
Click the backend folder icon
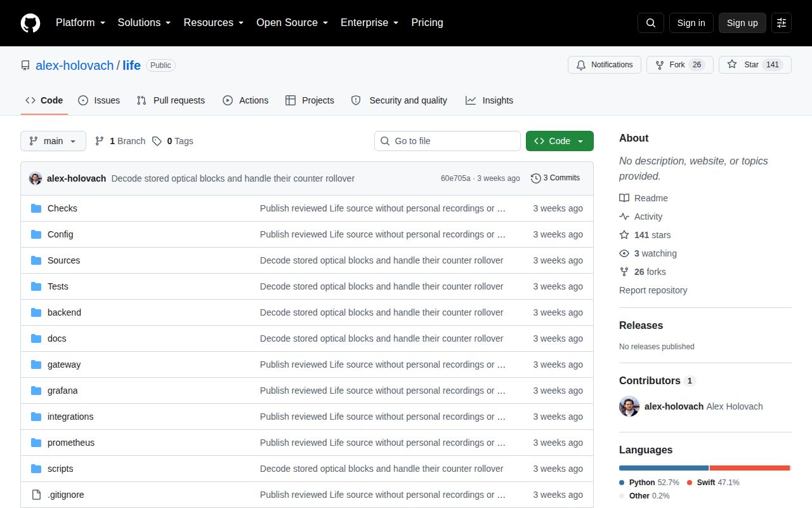[36, 312]
